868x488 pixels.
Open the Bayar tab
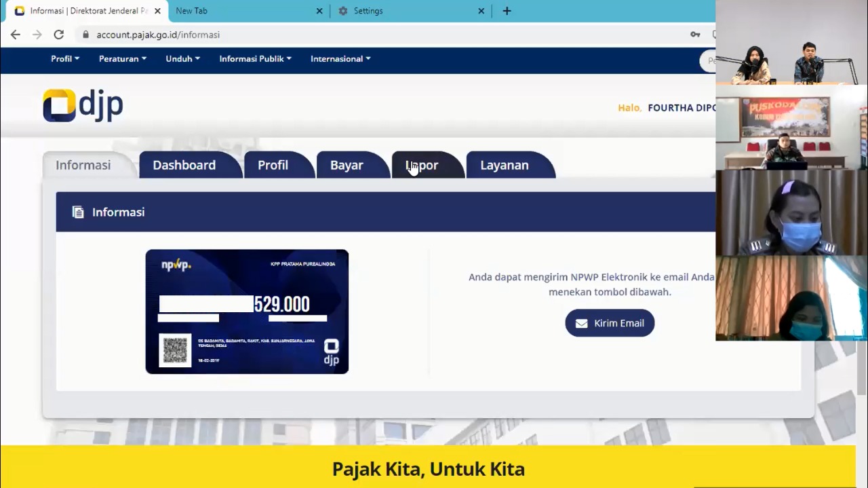347,165
